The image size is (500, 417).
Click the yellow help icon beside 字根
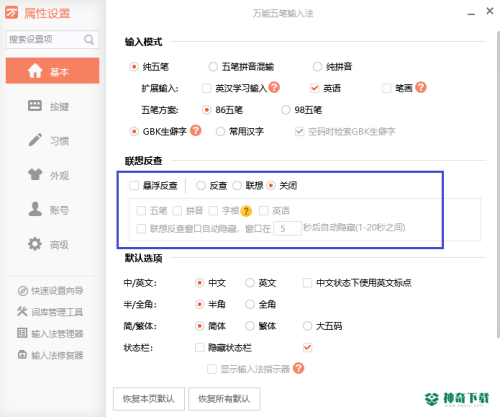[246, 211]
